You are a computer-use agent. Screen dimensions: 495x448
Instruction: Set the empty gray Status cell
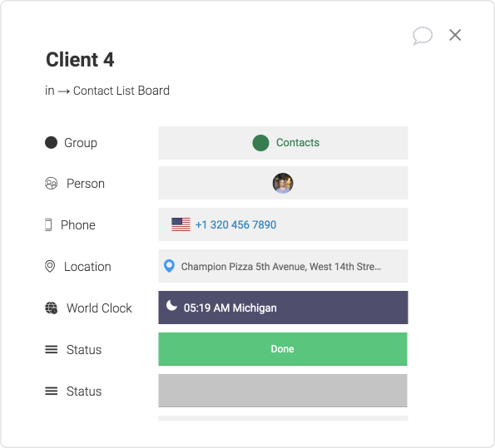pos(283,391)
